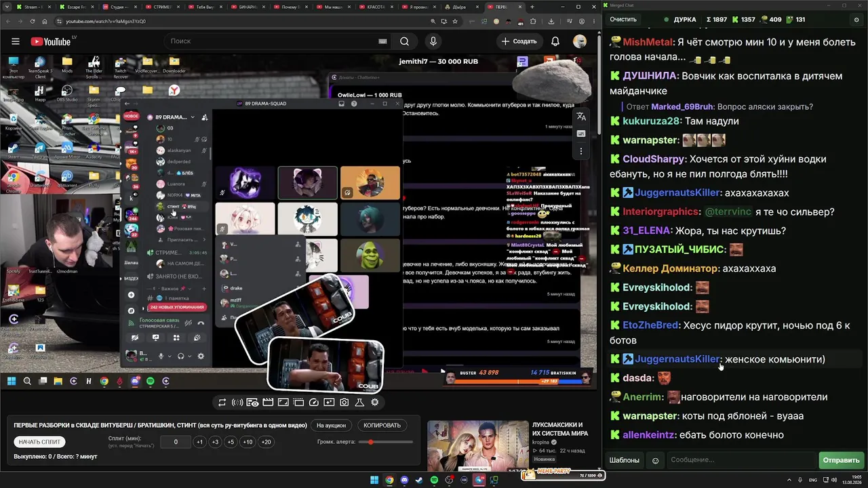The width and height of the screenshot is (868, 488).
Task: Open a new browser tab
Action: click(532, 7)
